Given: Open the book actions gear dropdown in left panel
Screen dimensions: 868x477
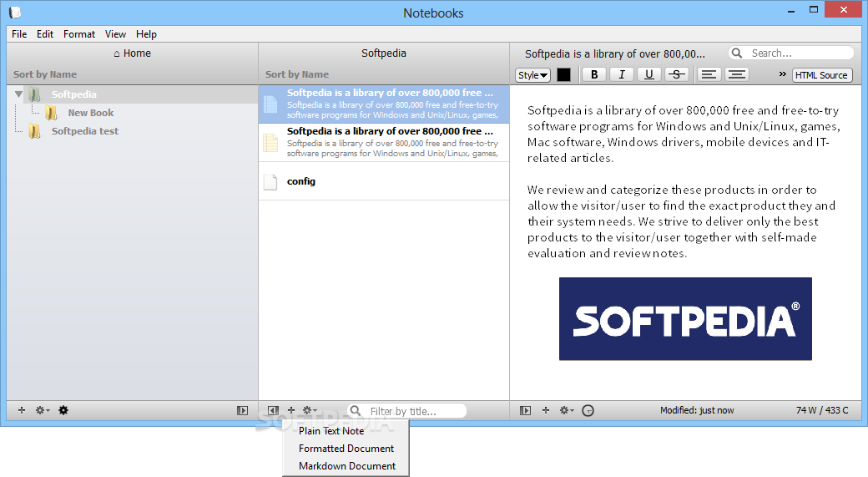Looking at the screenshot, I should 42,410.
